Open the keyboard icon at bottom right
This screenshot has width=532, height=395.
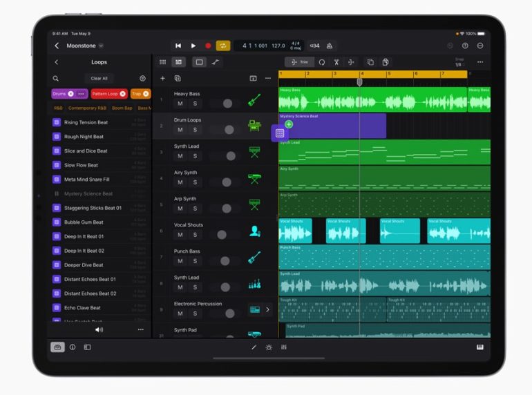click(479, 347)
